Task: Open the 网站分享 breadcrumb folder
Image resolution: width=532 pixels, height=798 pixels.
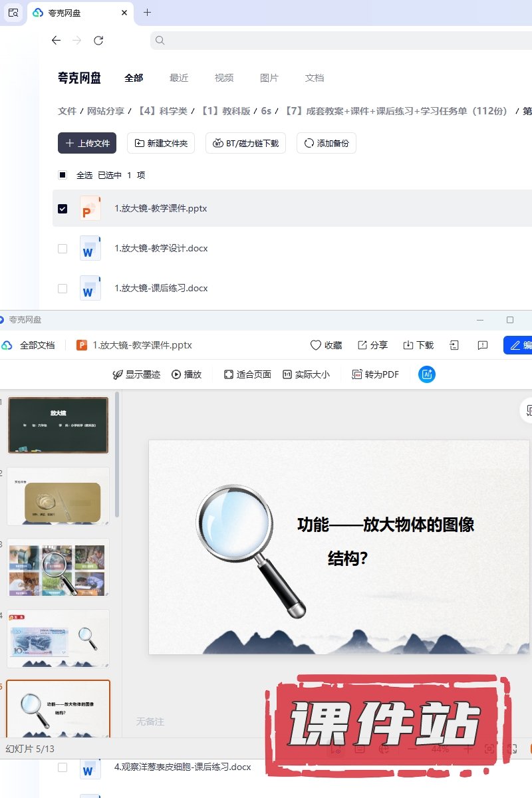Action: point(106,111)
